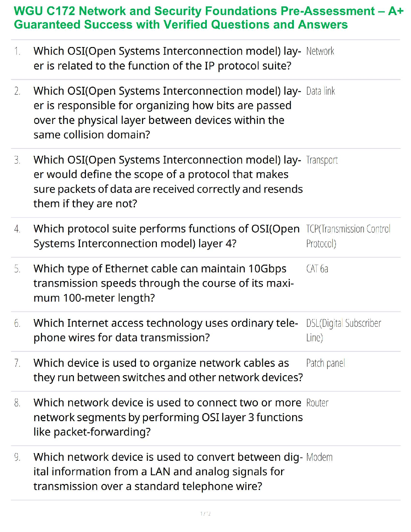This screenshot has height=532, width=411.
Task: Click the "Data link" answer text
Action: (x=320, y=91)
